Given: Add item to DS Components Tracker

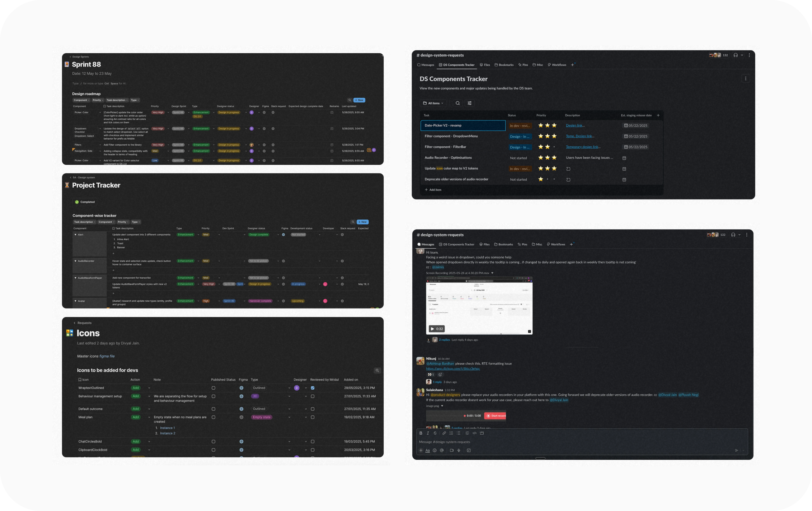Looking at the screenshot, I should pyautogui.click(x=433, y=190).
